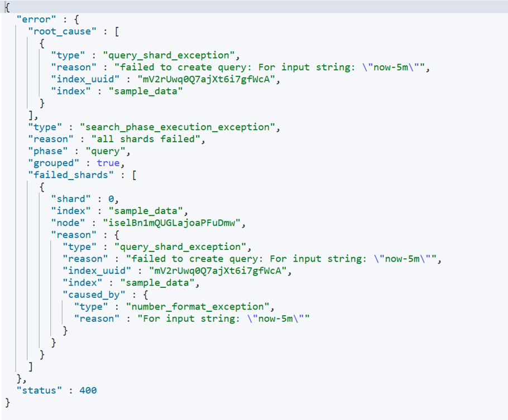Screen dimensions: 508x420
Task: Select the "query" phase value
Action: pyautogui.click(x=106, y=151)
